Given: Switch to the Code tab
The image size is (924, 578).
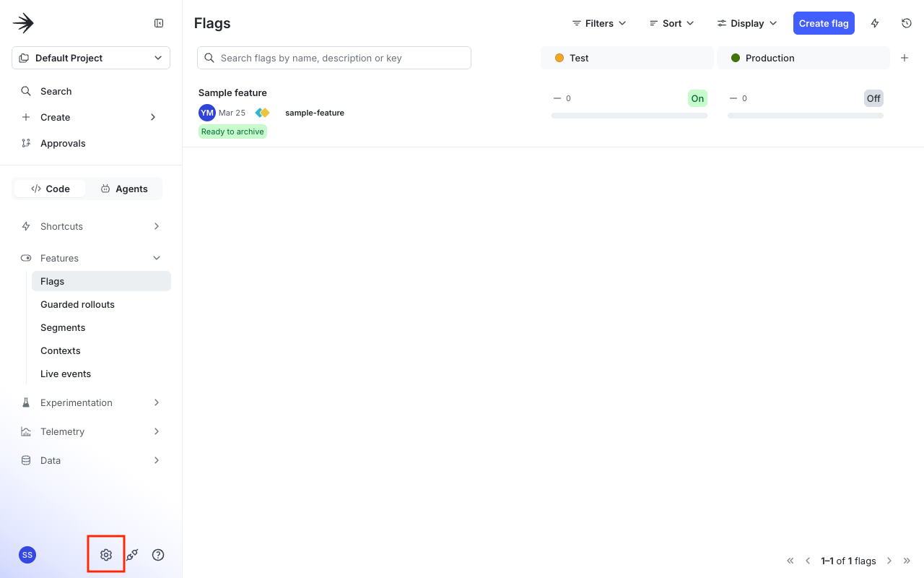Looking at the screenshot, I should [50, 189].
